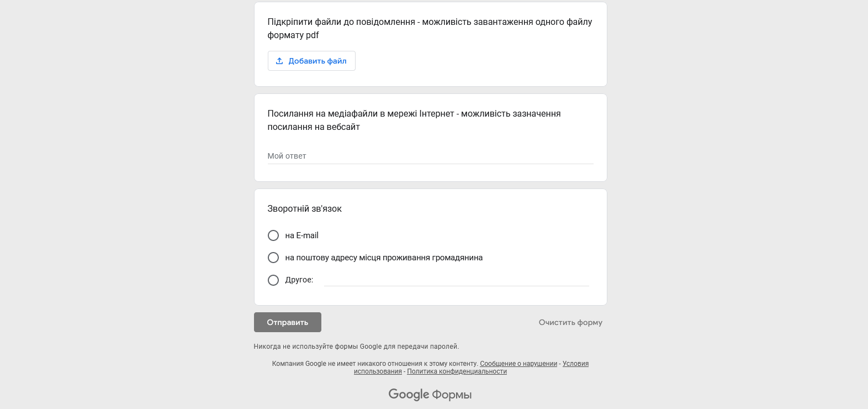Screen dimensions: 868x409
Task: Focus the "Мой ответ" text field
Action: [x=430, y=156]
